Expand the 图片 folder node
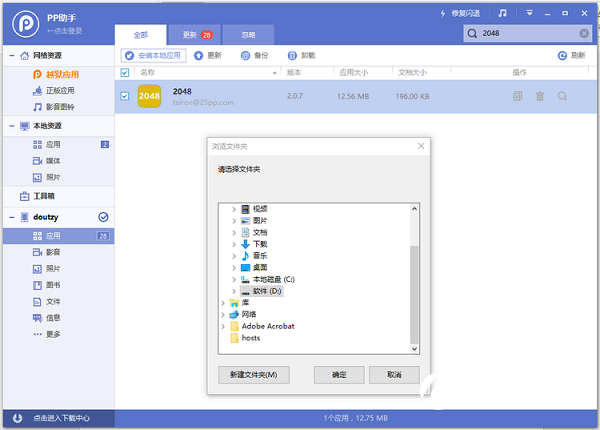The image size is (600, 430). click(234, 221)
